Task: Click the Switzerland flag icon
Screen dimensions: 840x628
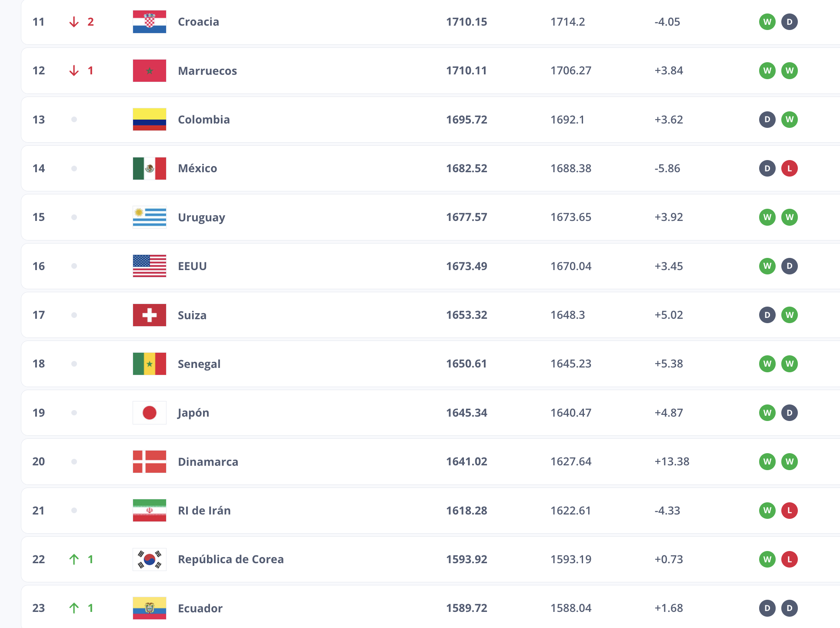Action: [x=149, y=315]
